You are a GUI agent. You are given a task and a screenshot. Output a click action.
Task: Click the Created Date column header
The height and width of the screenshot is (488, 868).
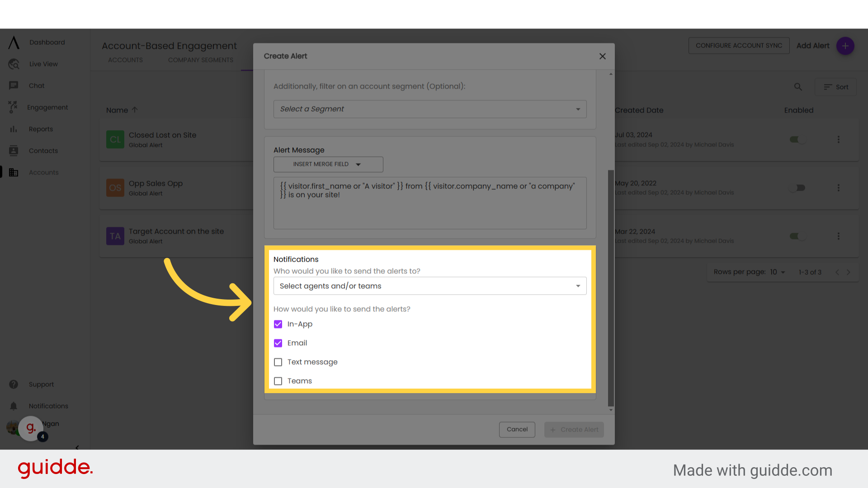coord(639,110)
